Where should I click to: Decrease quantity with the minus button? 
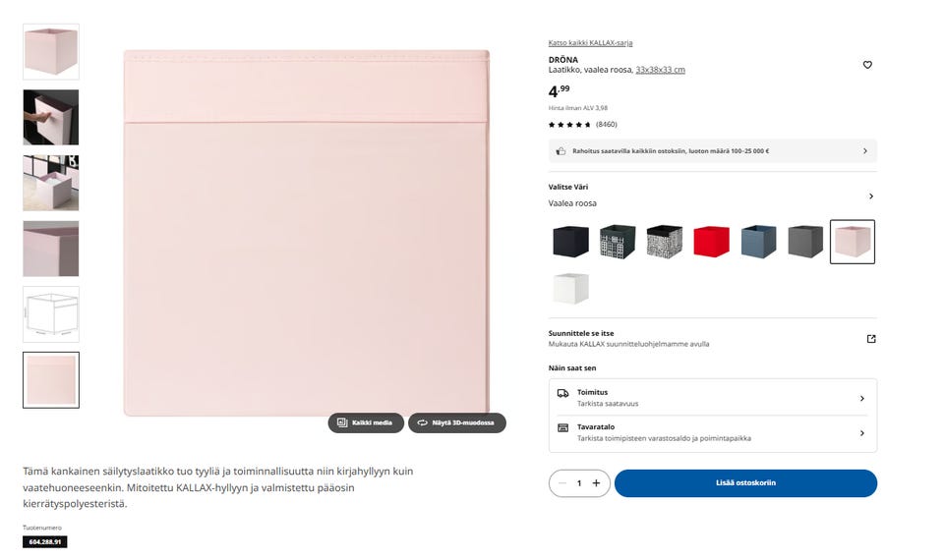click(562, 483)
